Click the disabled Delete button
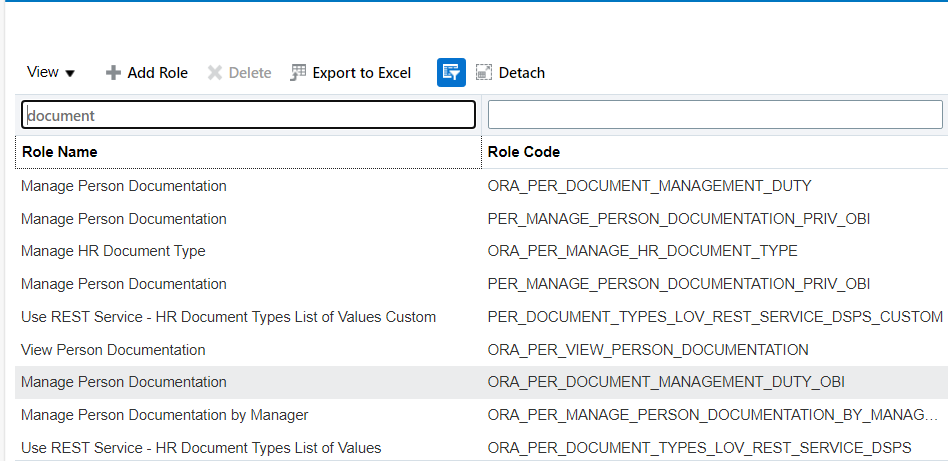The width and height of the screenshot is (948, 461). (x=239, y=73)
